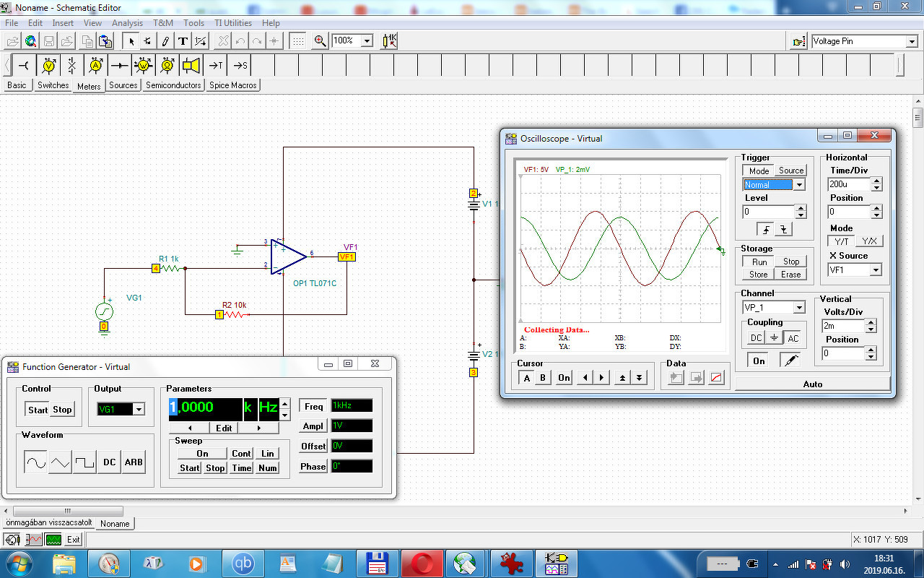
Task: Toggle Sweep On in Function Generator
Action: click(202, 454)
